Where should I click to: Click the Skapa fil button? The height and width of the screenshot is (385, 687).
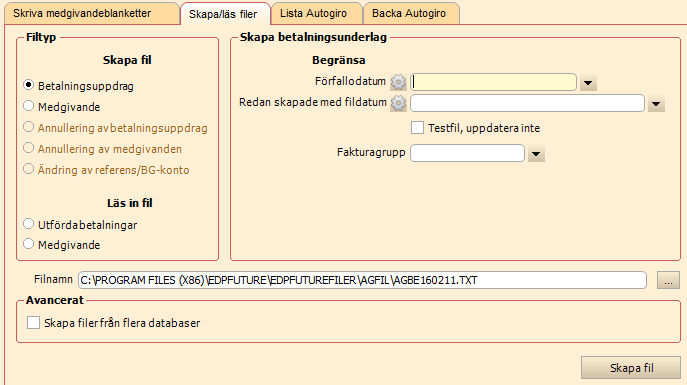pyautogui.click(x=631, y=367)
